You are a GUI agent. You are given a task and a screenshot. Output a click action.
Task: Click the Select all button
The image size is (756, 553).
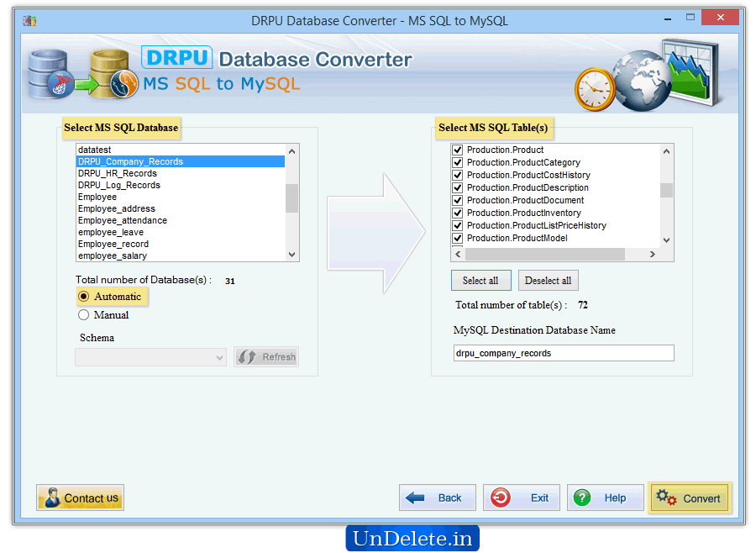pyautogui.click(x=480, y=281)
